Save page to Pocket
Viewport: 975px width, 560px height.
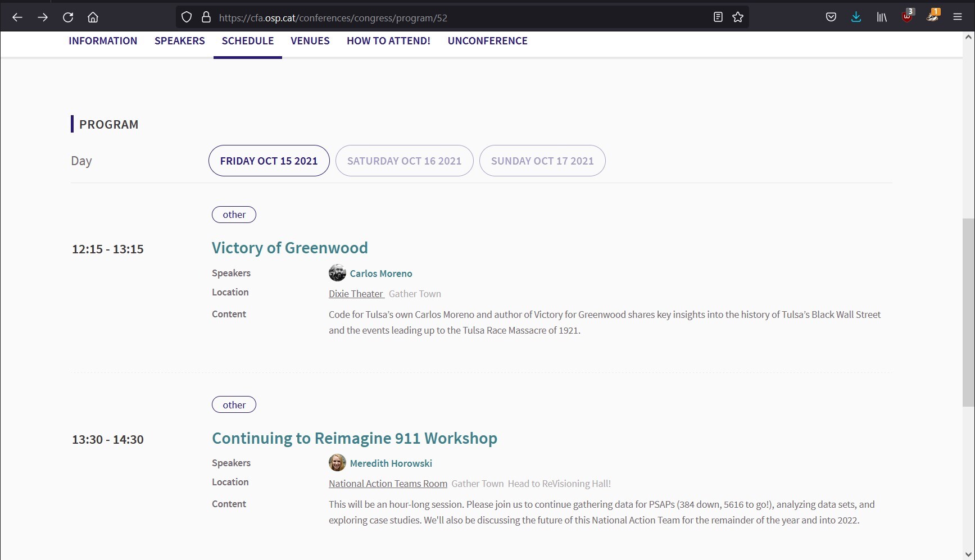tap(831, 17)
